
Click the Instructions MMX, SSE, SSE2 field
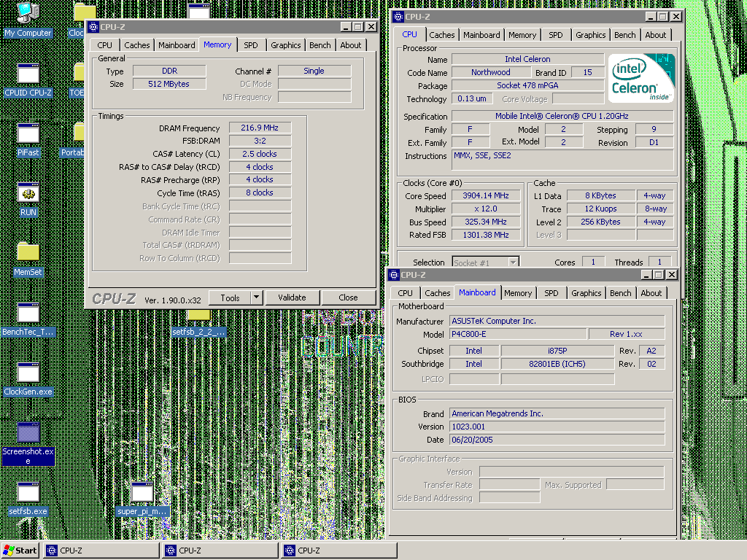[x=562, y=160]
